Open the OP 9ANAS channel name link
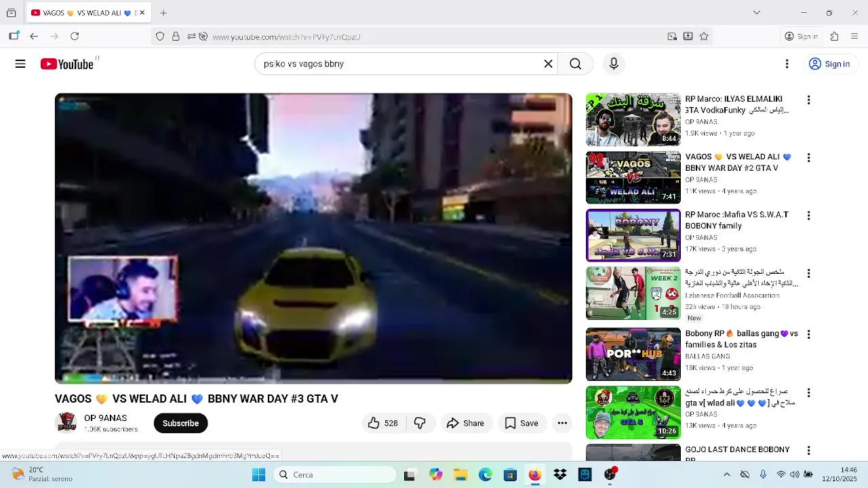This screenshot has height=488, width=868. [105, 418]
